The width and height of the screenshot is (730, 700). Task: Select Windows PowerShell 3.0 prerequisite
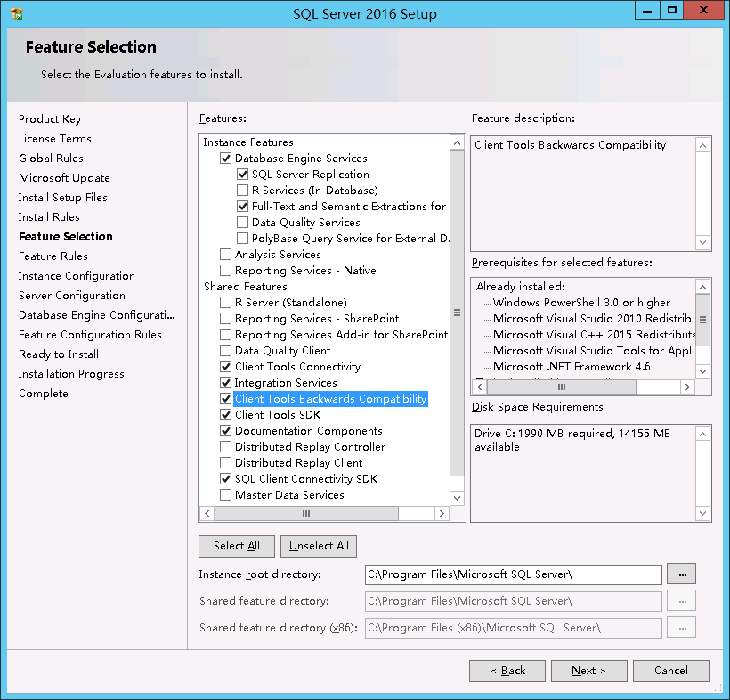pyautogui.click(x=581, y=302)
